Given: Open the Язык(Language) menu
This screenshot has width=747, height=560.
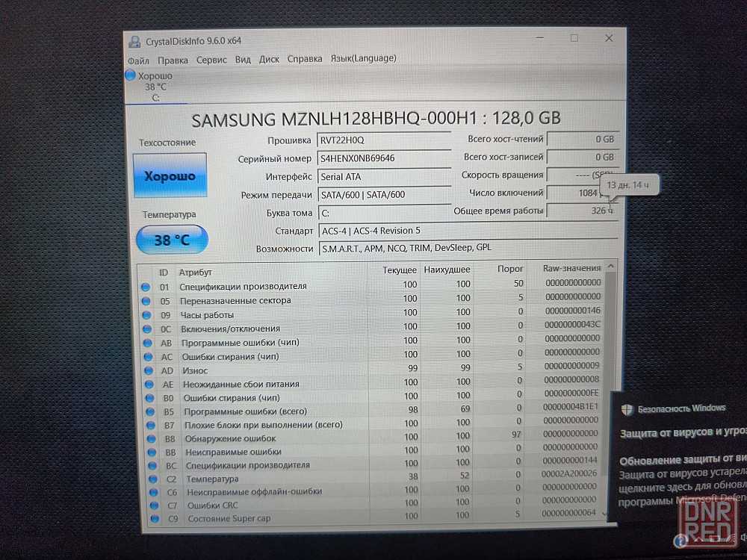Looking at the screenshot, I should coord(363,58).
